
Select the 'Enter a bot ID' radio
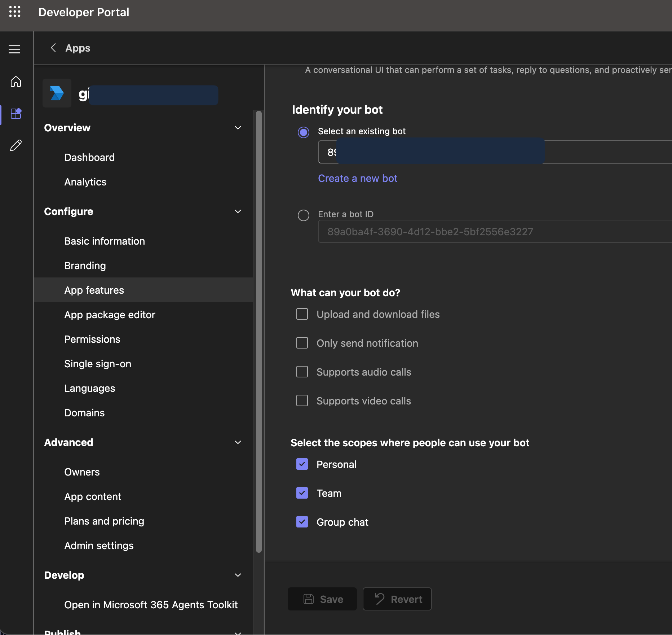pos(304,215)
